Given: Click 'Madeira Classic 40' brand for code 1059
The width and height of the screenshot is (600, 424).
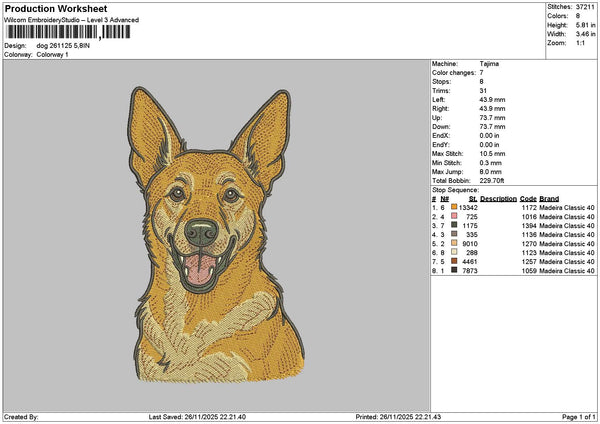Looking at the screenshot, I should (567, 271).
